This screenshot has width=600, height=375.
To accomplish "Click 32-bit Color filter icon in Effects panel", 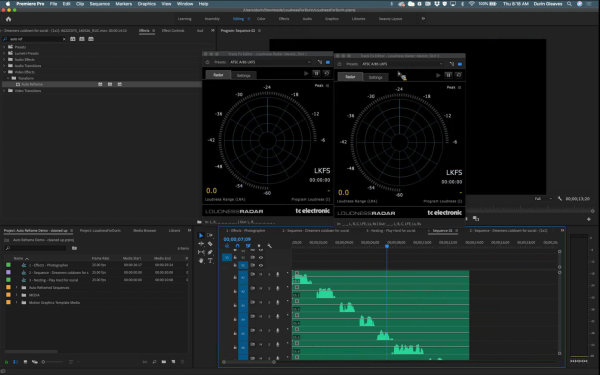I will pos(82,39).
